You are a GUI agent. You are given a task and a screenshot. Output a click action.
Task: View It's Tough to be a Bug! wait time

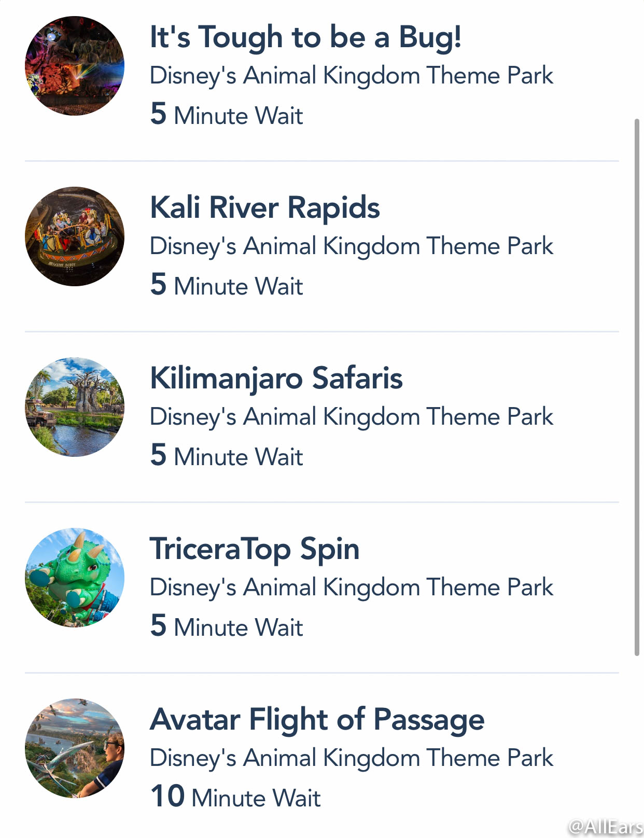click(227, 114)
